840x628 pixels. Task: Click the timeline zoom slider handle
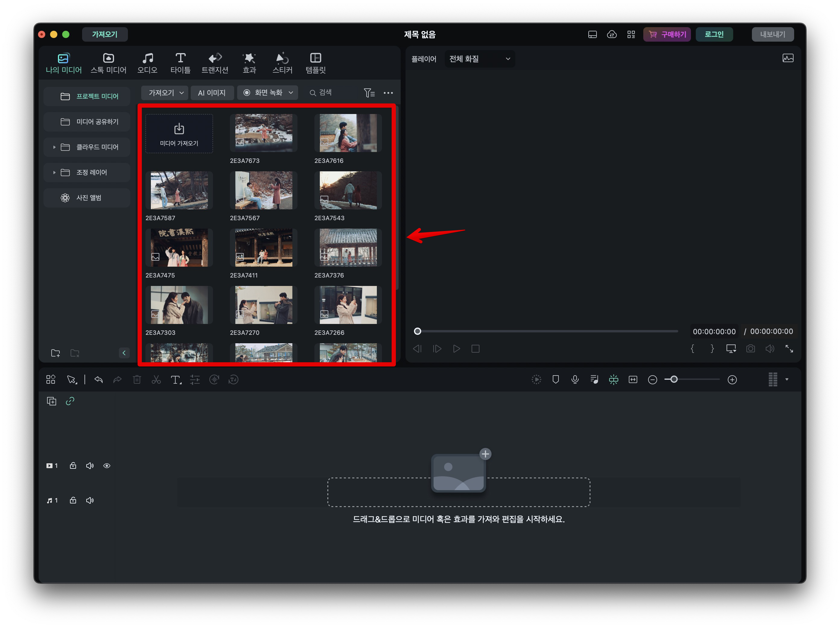coord(674,380)
